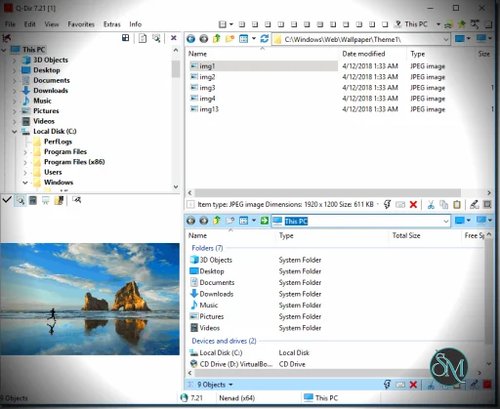Cut with scissors icon in Theme1 status bar
Image resolution: width=500 pixels, height=409 pixels.
[x=431, y=204]
